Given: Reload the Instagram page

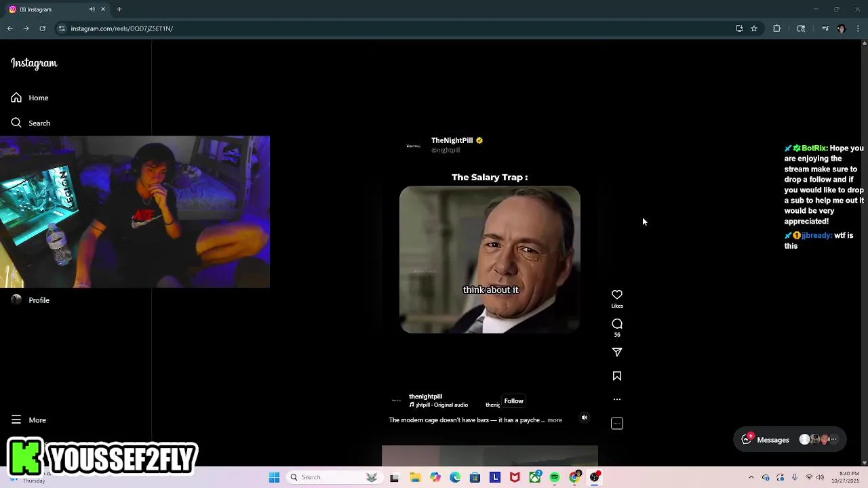Looking at the screenshot, I should [42, 28].
